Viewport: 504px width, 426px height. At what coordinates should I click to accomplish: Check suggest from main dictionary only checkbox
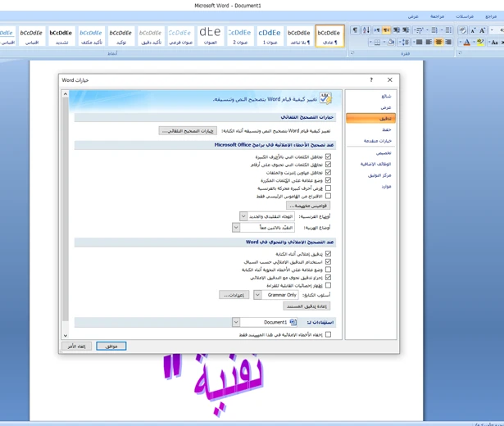click(x=328, y=196)
